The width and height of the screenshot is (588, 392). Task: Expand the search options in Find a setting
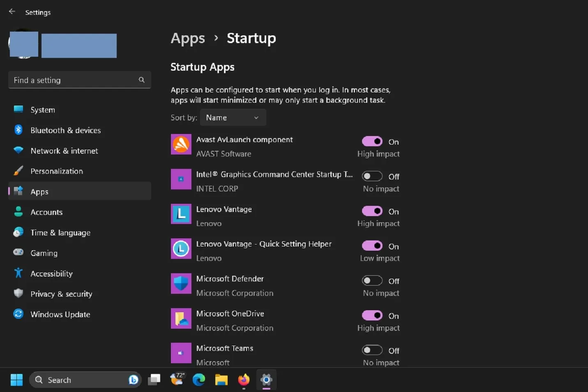(141, 79)
